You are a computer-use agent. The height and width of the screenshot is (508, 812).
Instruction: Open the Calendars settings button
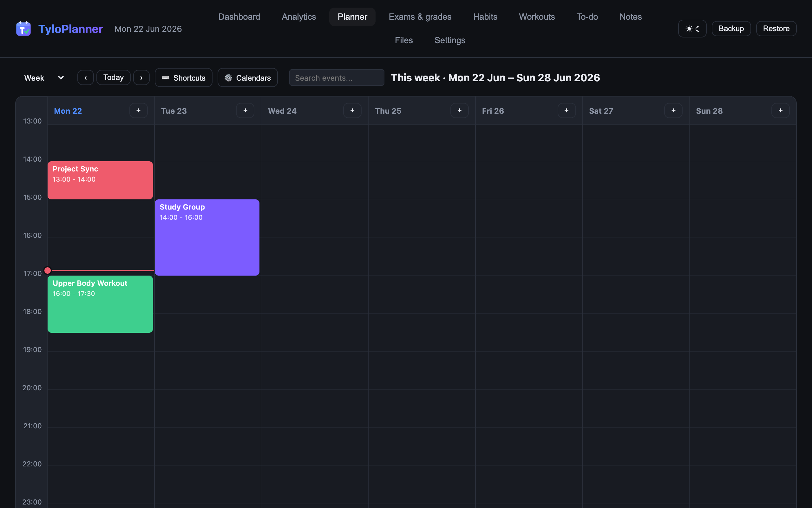click(248, 77)
